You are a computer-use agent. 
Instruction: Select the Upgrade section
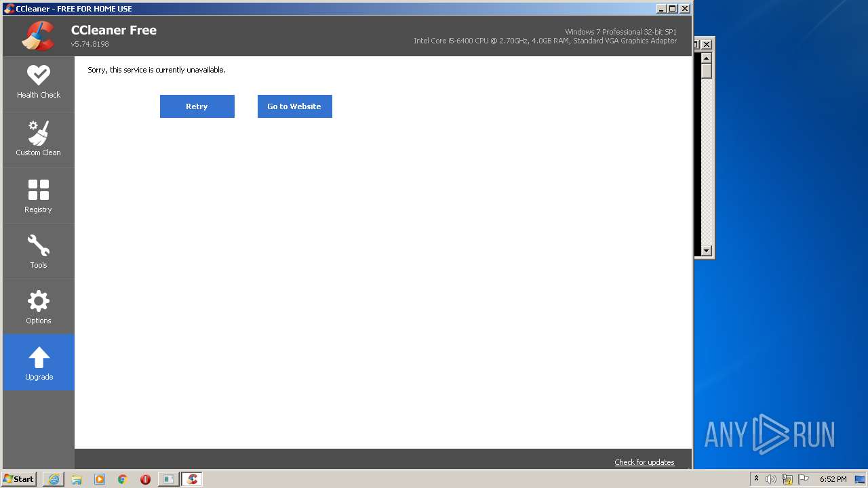pyautogui.click(x=39, y=363)
